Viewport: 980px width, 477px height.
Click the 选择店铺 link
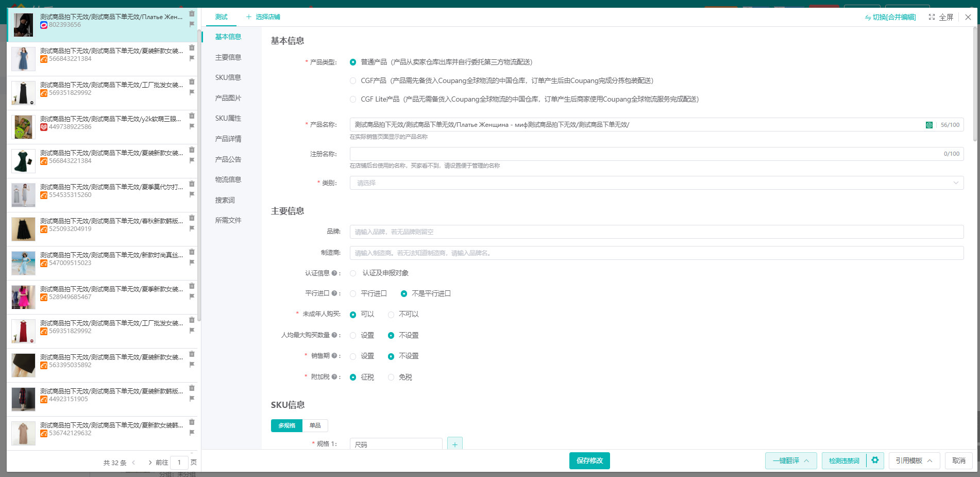tap(263, 17)
